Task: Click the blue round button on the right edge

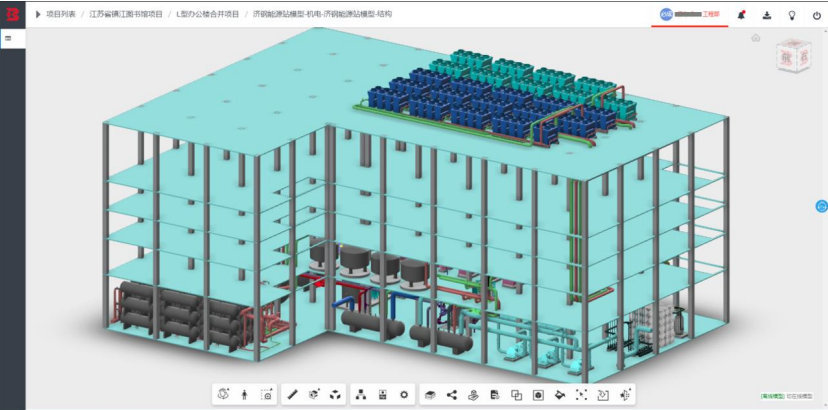Action: point(822,207)
